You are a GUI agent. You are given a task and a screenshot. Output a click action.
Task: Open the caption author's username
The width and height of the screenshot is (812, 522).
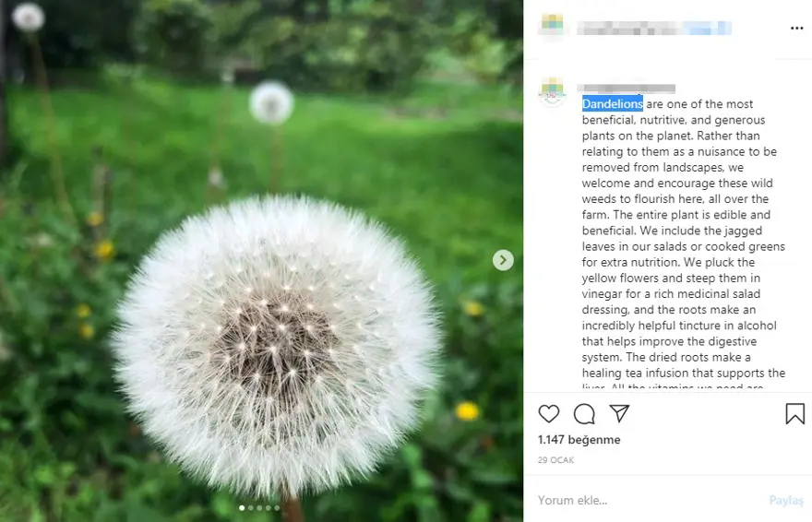628,89
